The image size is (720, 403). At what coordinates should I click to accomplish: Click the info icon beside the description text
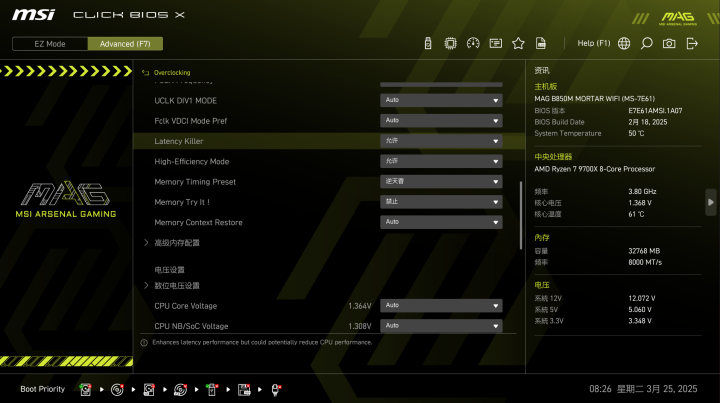[x=144, y=343]
